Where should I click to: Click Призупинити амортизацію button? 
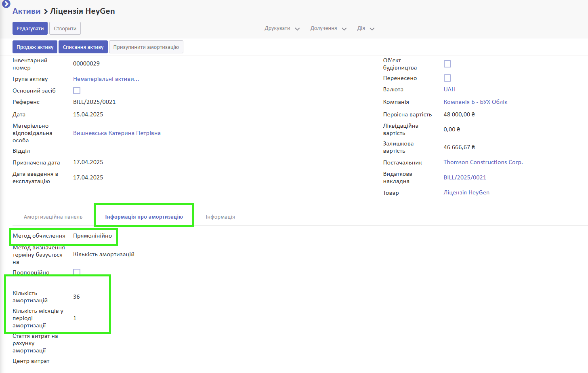pyautogui.click(x=146, y=47)
